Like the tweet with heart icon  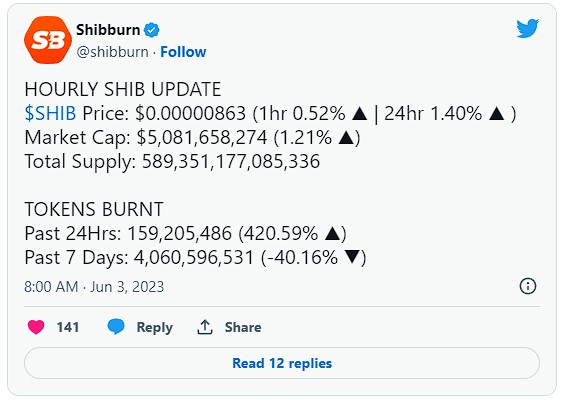[x=36, y=327]
